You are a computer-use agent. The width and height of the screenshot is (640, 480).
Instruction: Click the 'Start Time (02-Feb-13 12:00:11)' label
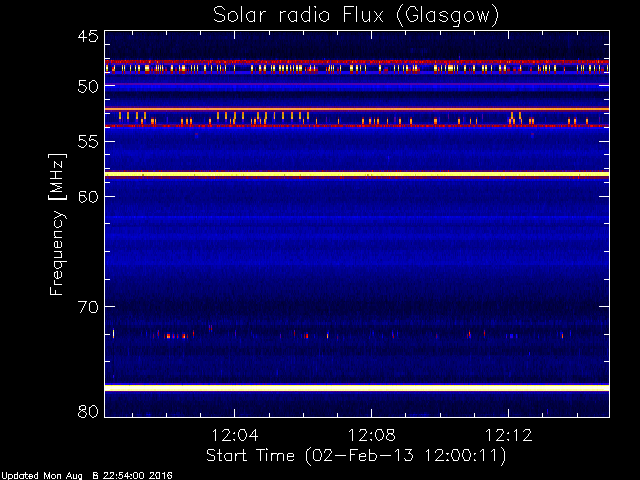[x=356, y=455]
